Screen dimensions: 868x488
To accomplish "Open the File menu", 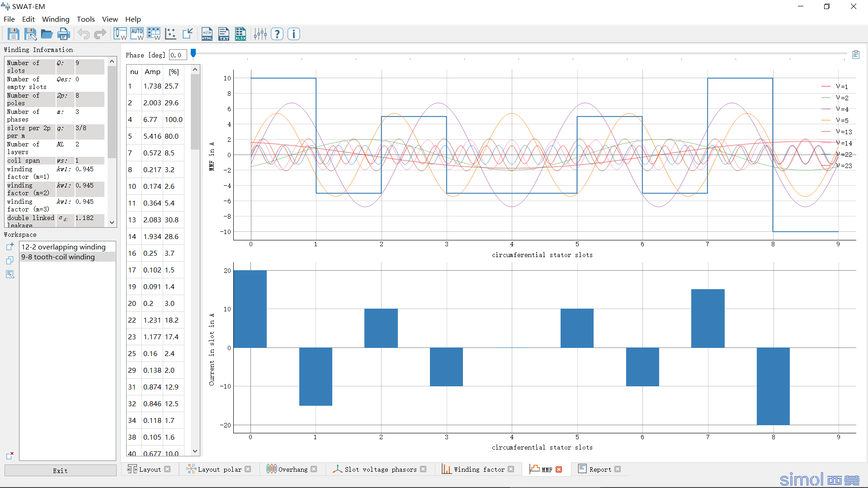I will coord(9,19).
